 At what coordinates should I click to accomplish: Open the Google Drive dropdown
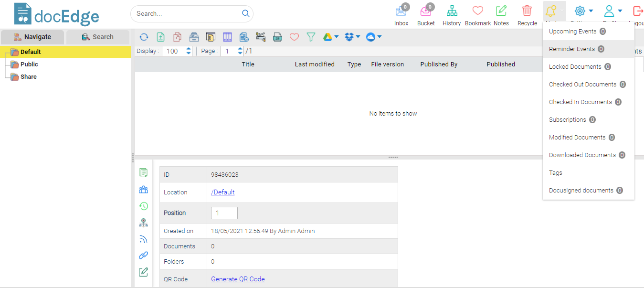330,37
